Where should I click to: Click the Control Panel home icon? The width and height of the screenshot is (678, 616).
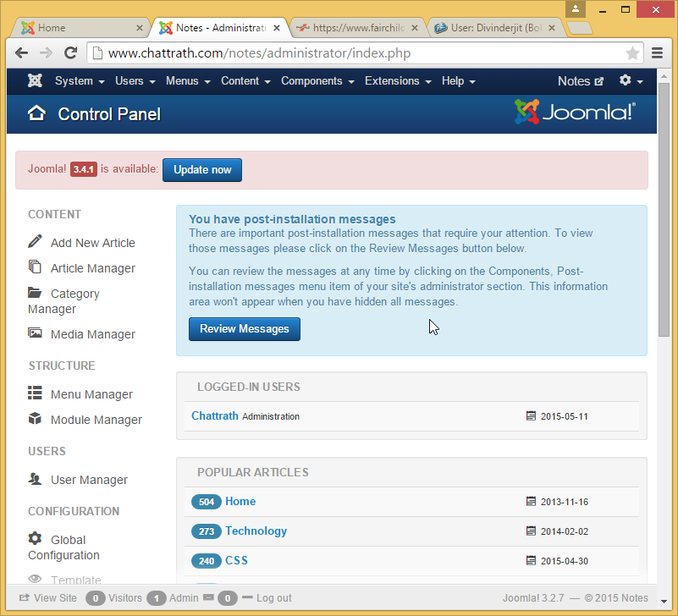tap(36, 113)
